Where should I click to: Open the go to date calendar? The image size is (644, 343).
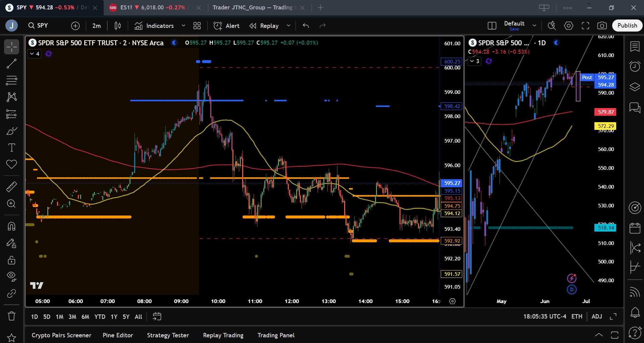[157, 316]
